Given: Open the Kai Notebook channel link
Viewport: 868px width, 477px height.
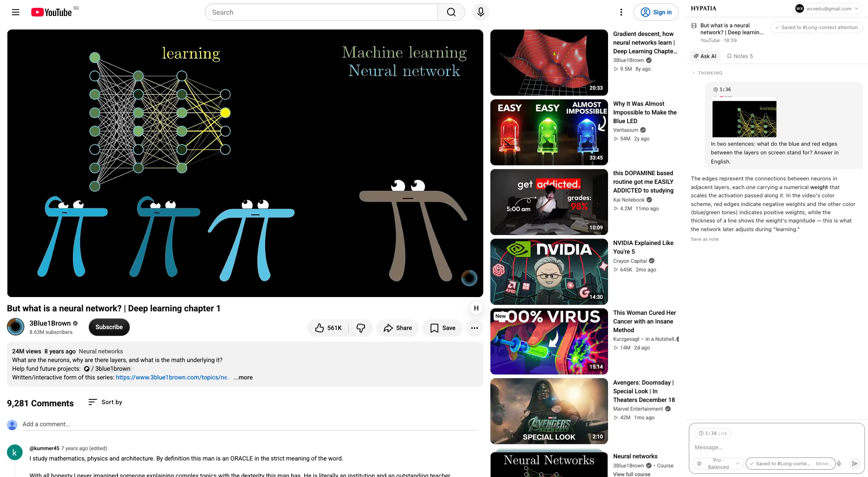Looking at the screenshot, I should click(x=629, y=200).
